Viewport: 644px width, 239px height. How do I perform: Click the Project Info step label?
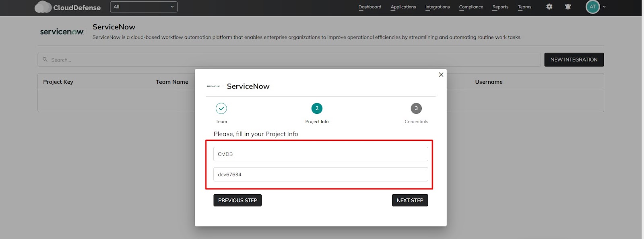(317, 122)
